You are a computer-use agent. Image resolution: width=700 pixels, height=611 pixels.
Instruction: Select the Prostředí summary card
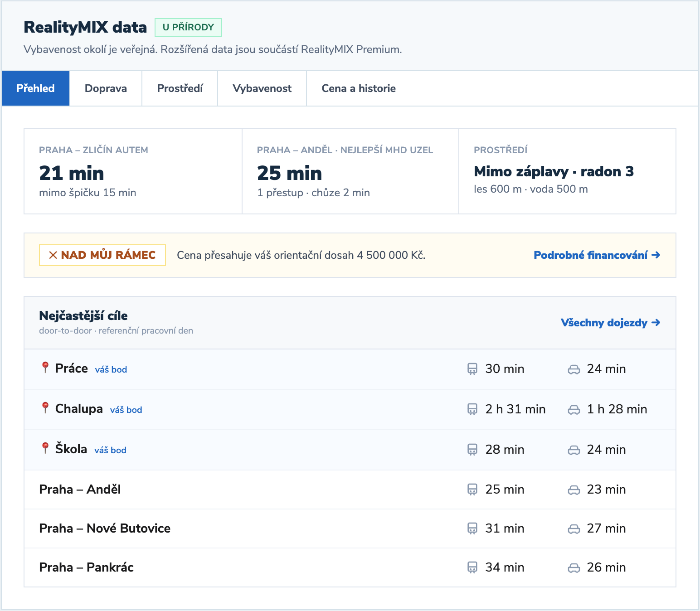tap(567, 171)
